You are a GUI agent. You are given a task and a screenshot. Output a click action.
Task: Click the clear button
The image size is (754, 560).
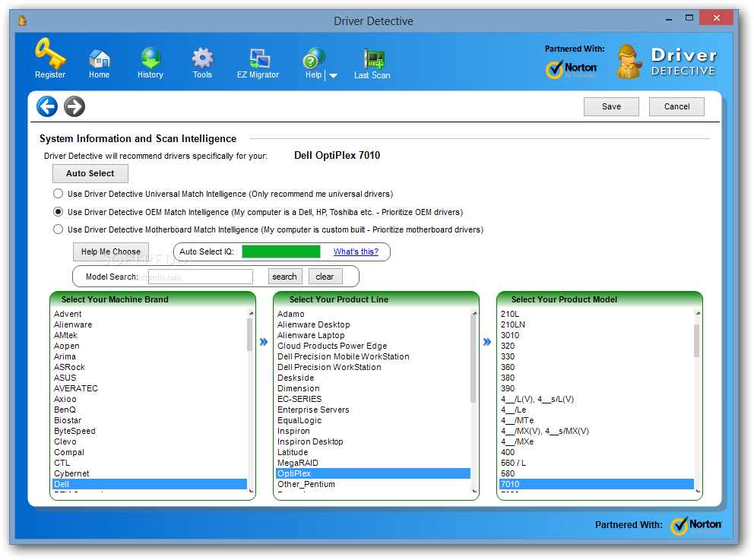pyautogui.click(x=325, y=277)
